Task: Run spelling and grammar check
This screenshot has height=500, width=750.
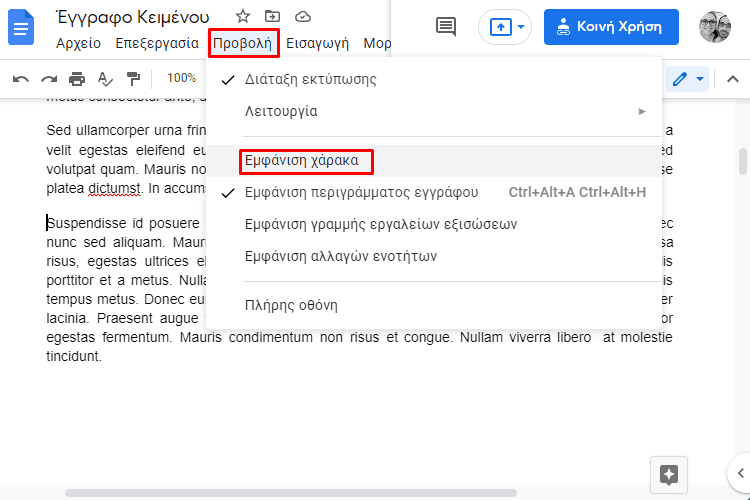Action: pos(105,79)
